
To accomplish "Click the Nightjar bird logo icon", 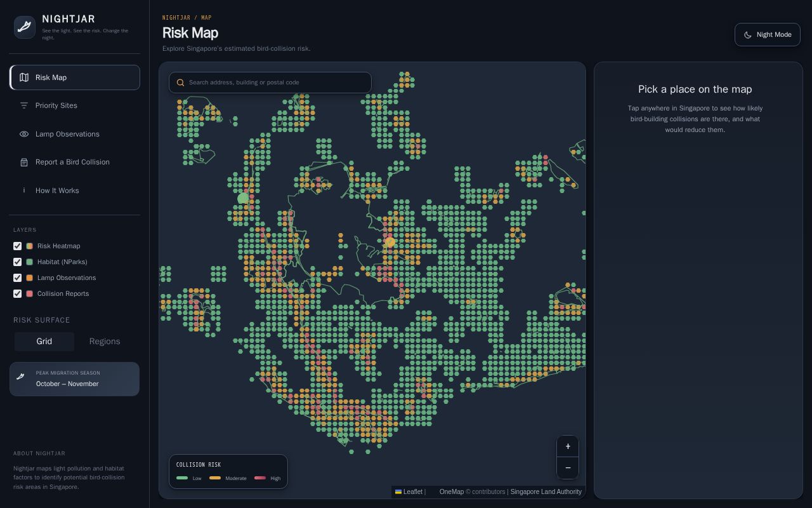I will [25, 27].
